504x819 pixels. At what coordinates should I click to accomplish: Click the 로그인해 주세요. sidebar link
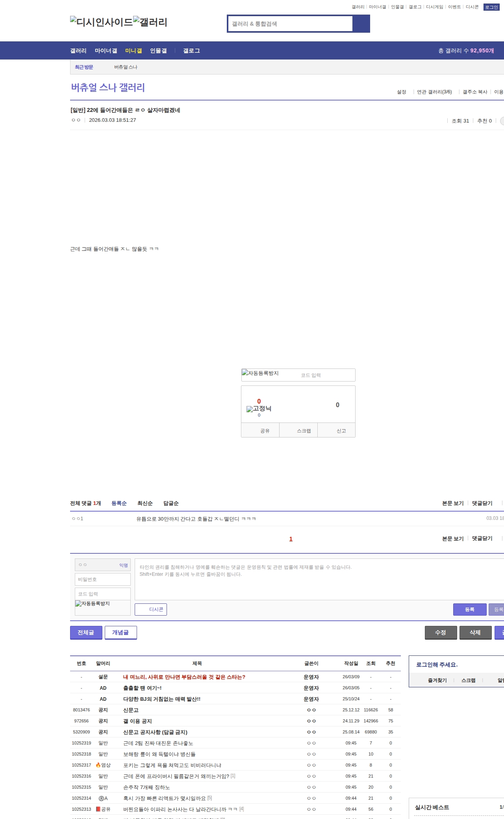coord(437,665)
